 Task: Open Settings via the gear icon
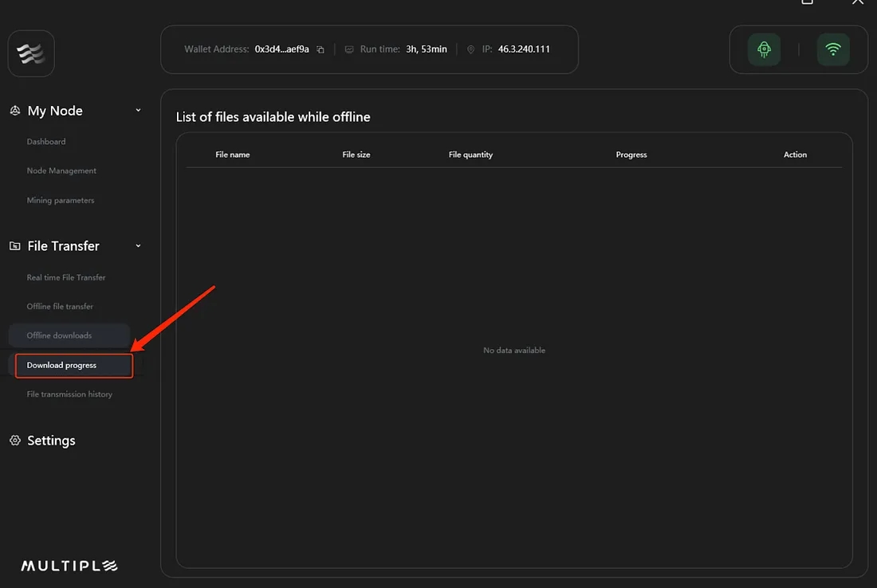(14, 441)
